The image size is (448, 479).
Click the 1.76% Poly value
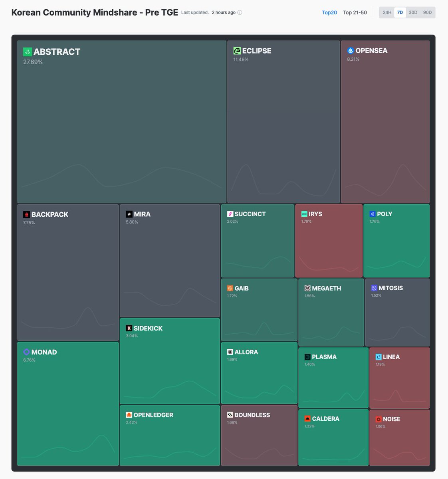coord(375,221)
